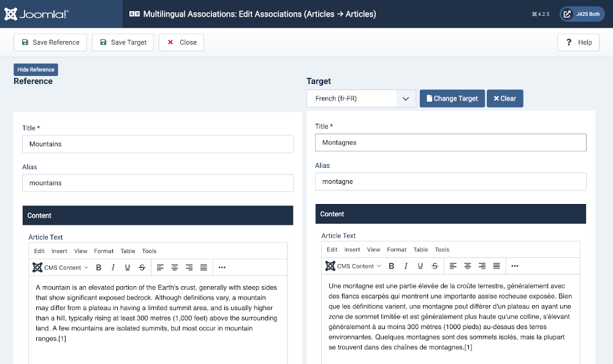Screen dimensions: 613x364
Task: Open the Format menu in Reference editor
Action: [x=104, y=251]
